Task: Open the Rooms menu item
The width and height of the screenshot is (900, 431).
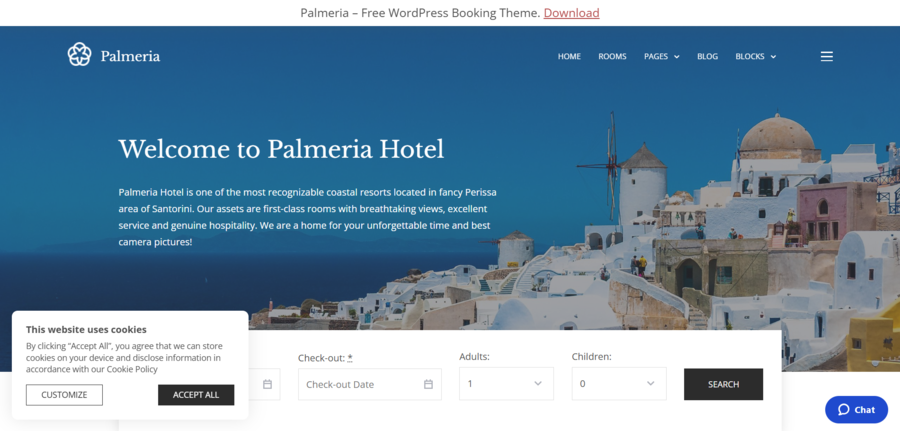Action: [x=612, y=56]
